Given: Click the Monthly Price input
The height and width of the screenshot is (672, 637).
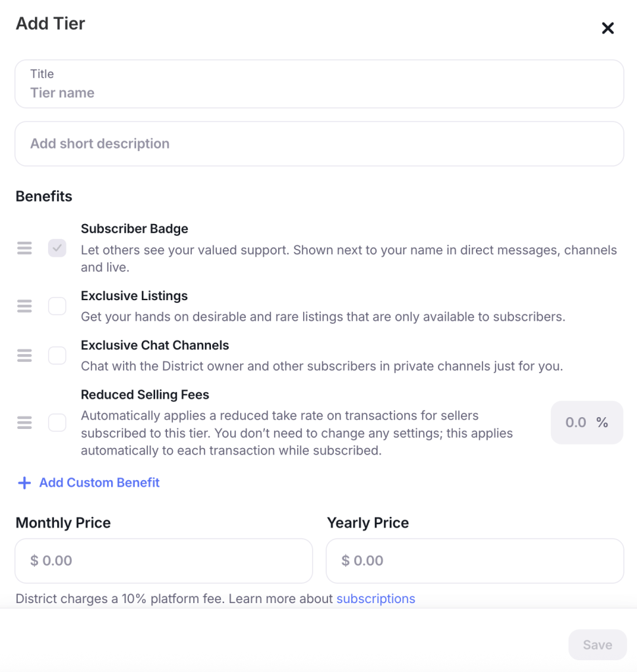Looking at the screenshot, I should tap(164, 561).
